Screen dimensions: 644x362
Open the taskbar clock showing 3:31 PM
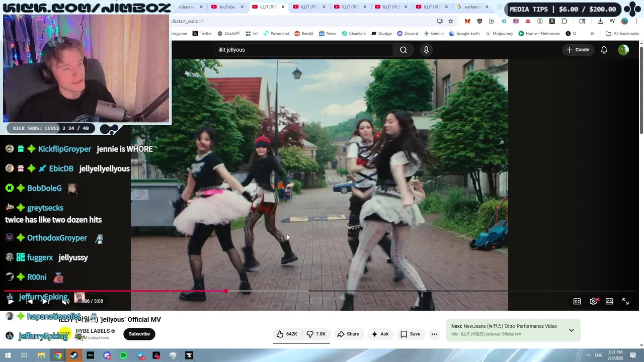(615, 355)
